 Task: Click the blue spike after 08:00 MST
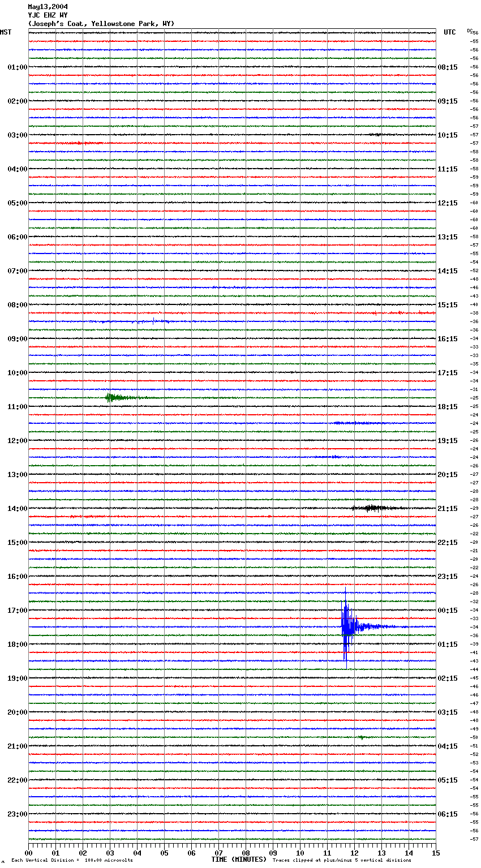(154, 321)
